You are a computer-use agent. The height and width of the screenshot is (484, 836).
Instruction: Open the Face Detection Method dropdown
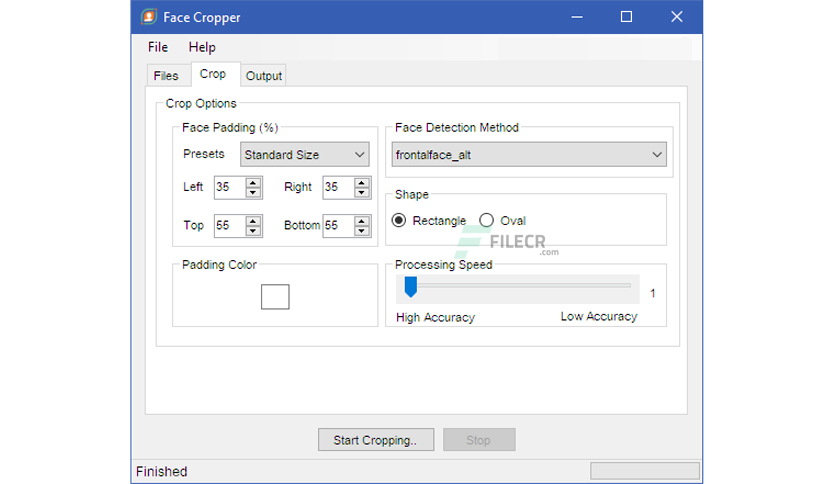[x=529, y=155]
